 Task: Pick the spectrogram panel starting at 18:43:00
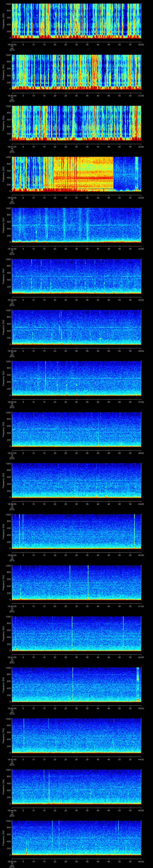click(x=76, y=736)
